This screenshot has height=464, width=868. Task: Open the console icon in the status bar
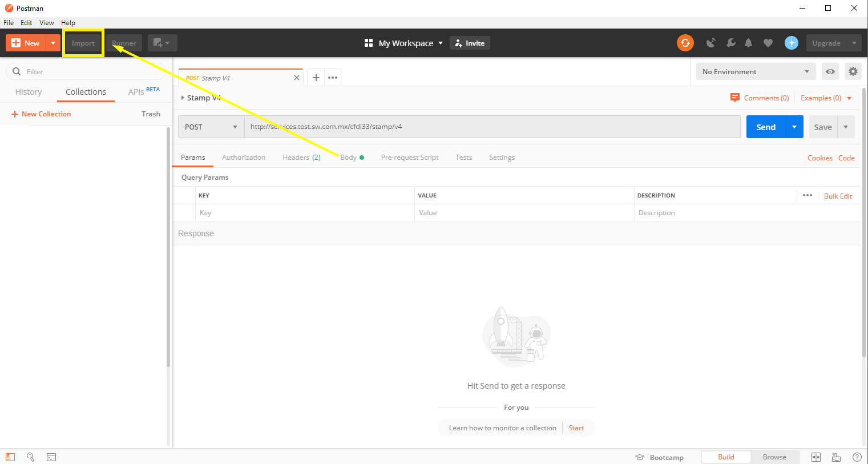click(51, 457)
